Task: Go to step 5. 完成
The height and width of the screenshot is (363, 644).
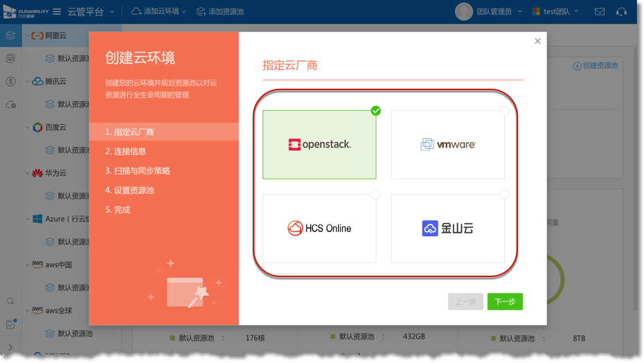Action: (118, 210)
